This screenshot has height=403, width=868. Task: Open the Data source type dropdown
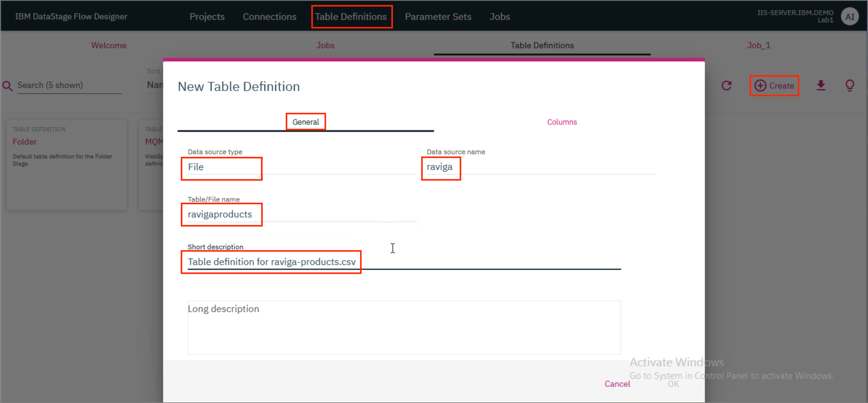[x=302, y=167]
